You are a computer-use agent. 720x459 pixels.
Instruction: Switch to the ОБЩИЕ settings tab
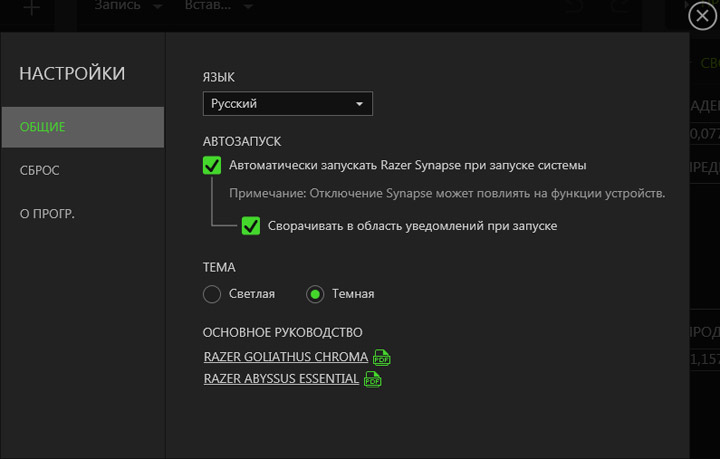(82, 127)
